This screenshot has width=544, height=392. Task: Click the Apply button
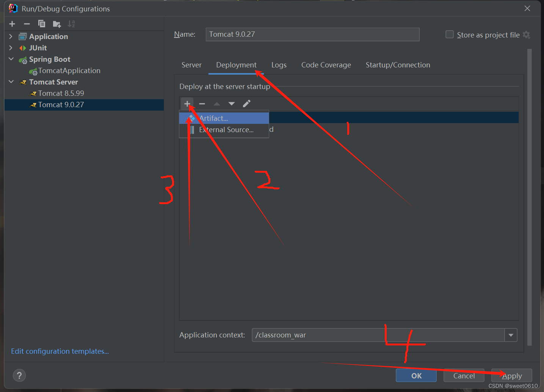[x=512, y=376]
